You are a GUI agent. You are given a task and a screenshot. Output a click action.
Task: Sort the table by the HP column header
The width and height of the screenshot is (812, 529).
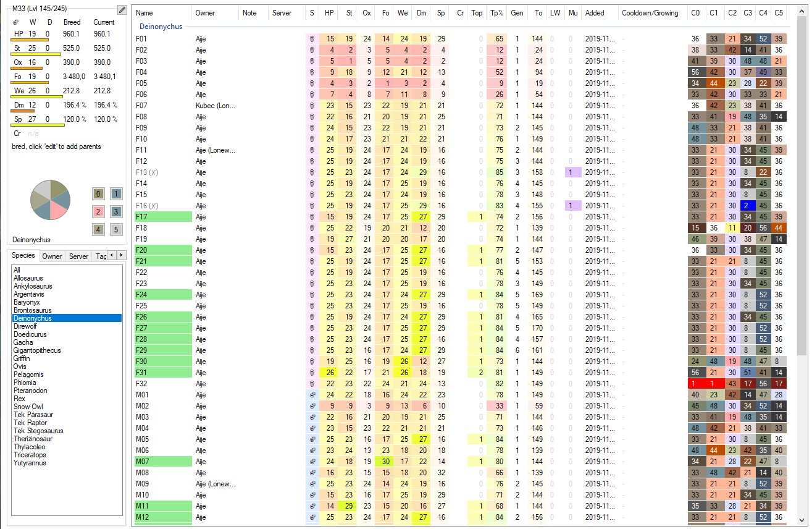[x=330, y=12]
